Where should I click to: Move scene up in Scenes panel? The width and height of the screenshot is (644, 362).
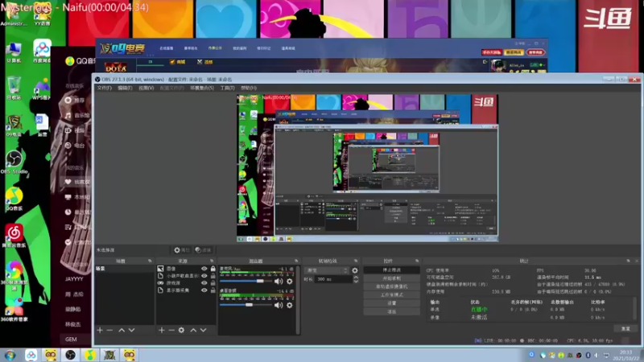(x=122, y=330)
